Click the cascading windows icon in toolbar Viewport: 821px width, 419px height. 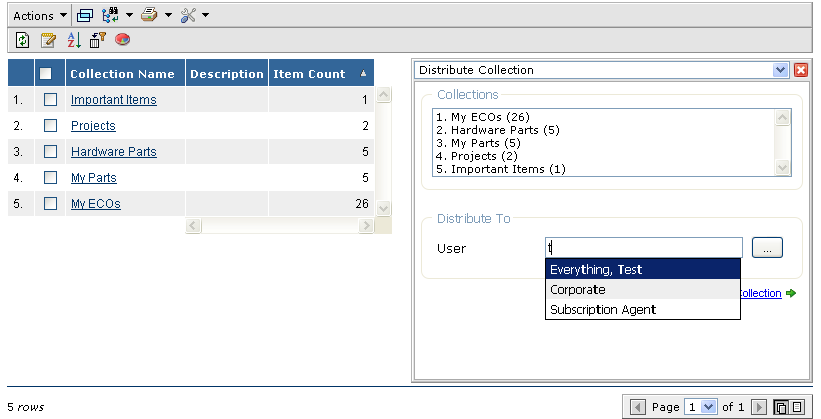(x=85, y=15)
